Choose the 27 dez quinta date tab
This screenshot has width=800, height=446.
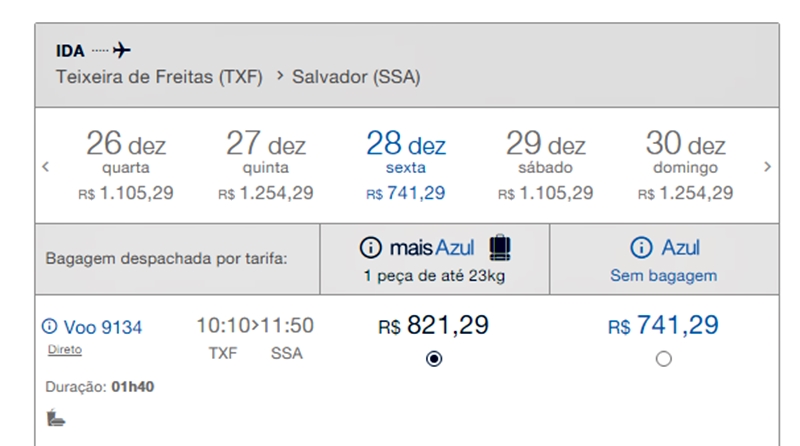point(266,165)
